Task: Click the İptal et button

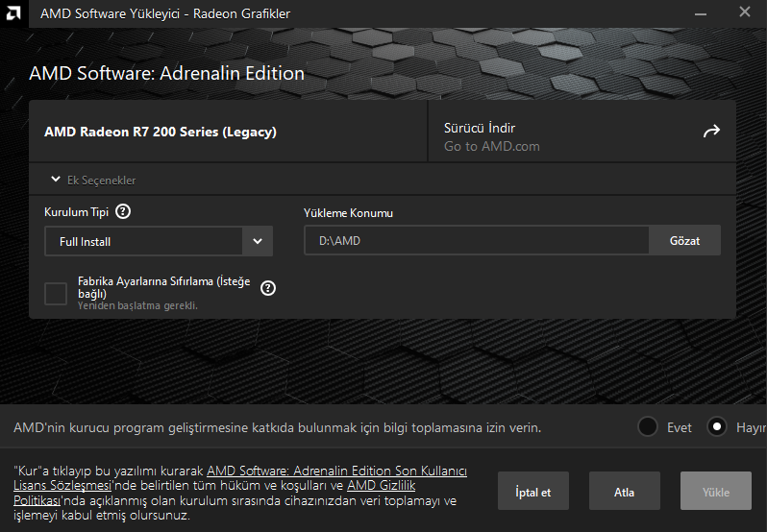Action: 533,491
